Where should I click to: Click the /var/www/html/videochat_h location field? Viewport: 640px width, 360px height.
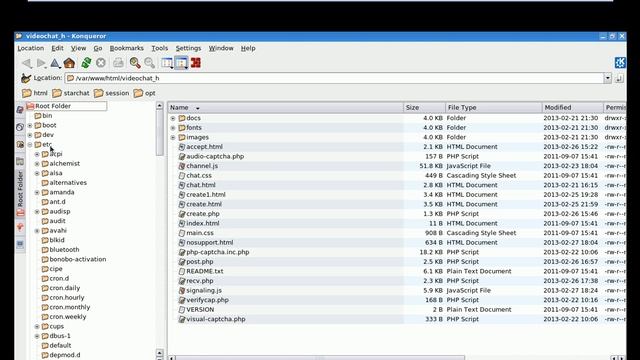point(335,78)
